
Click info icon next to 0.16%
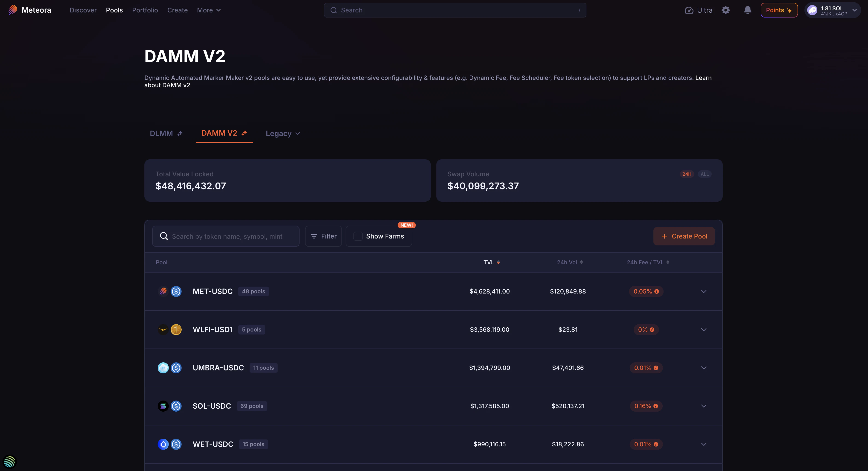pyautogui.click(x=656, y=406)
